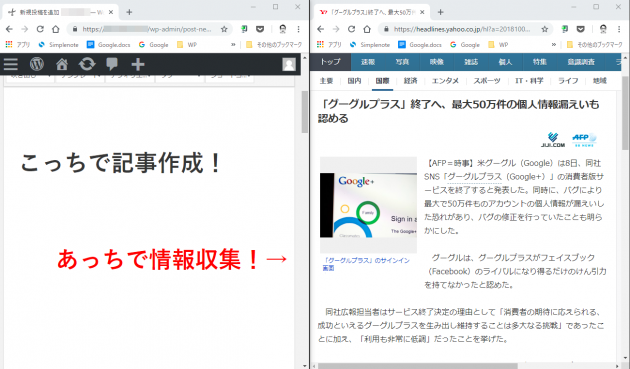Image resolution: width=630 pixels, height=369 pixels.
Task: Open the Chrome three-dot menu in right window
Action: [619, 29]
